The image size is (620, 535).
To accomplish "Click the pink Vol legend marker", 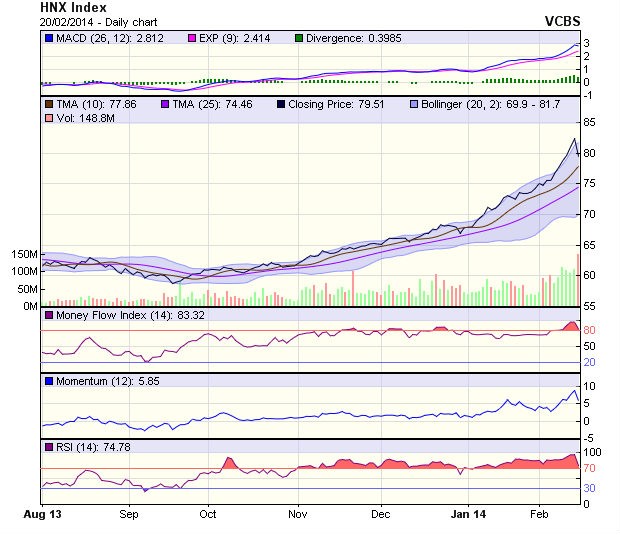I will pos(49,119).
